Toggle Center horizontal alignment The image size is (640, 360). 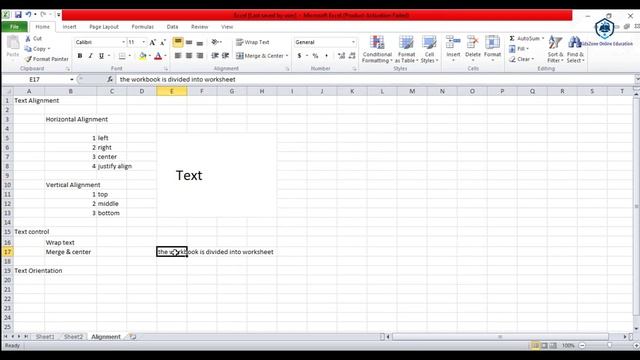189,56
